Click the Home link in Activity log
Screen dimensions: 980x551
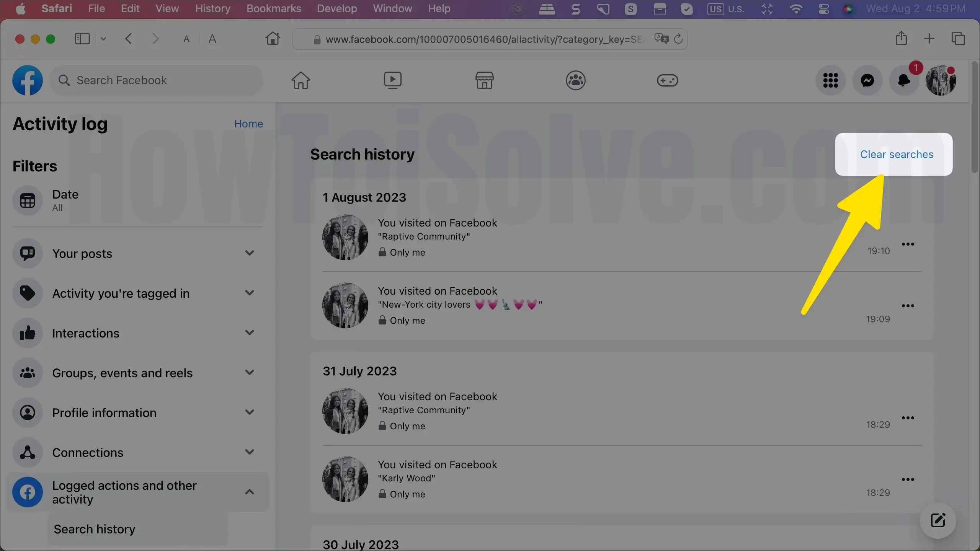248,124
